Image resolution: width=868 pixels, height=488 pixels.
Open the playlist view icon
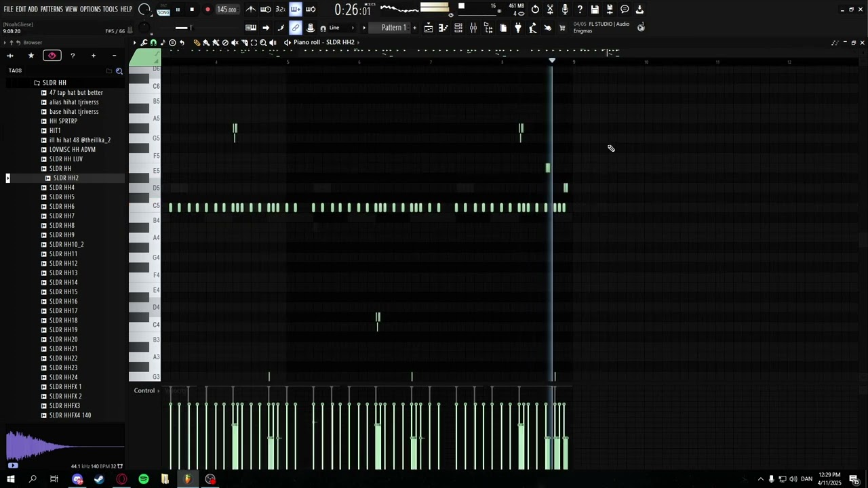click(x=429, y=28)
